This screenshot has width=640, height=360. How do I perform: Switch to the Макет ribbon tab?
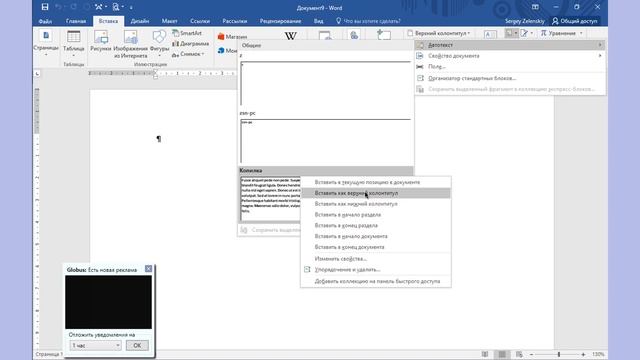(x=169, y=21)
